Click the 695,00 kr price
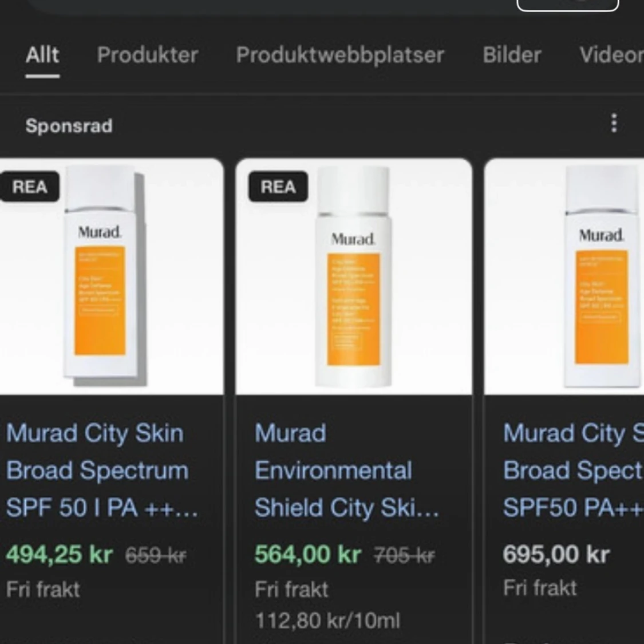This screenshot has height=644, width=644. (x=556, y=554)
